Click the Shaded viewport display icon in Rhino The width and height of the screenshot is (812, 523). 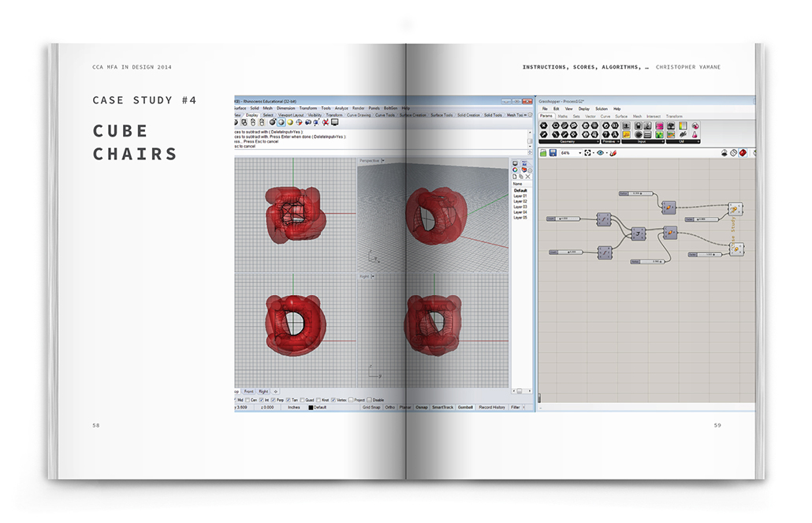[x=281, y=122]
